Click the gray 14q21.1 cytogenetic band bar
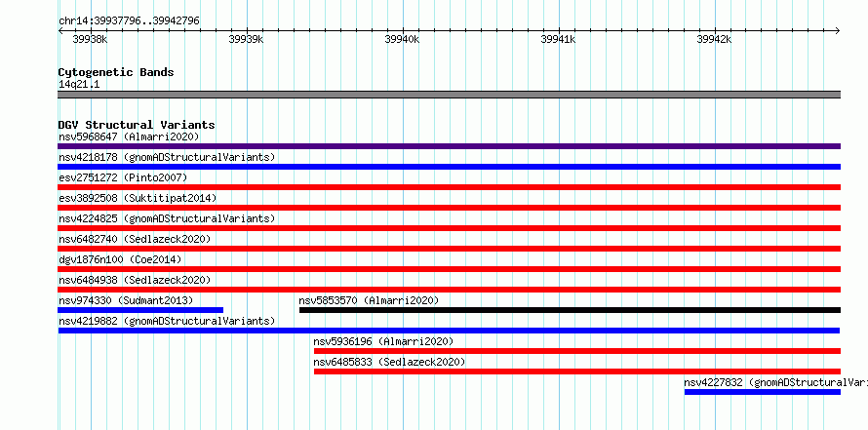The image size is (868, 430). point(449,95)
